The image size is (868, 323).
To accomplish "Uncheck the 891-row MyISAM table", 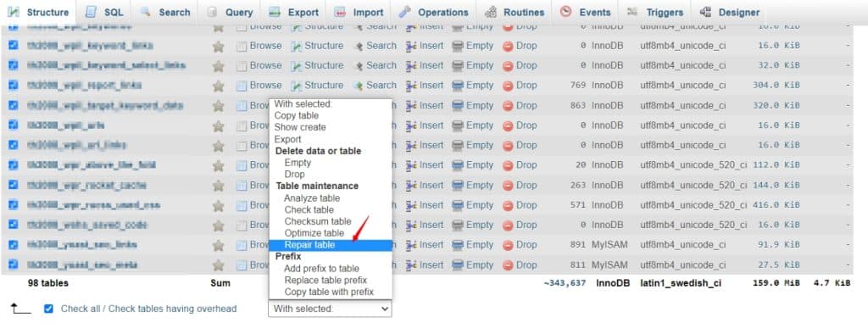I will coord(14,245).
